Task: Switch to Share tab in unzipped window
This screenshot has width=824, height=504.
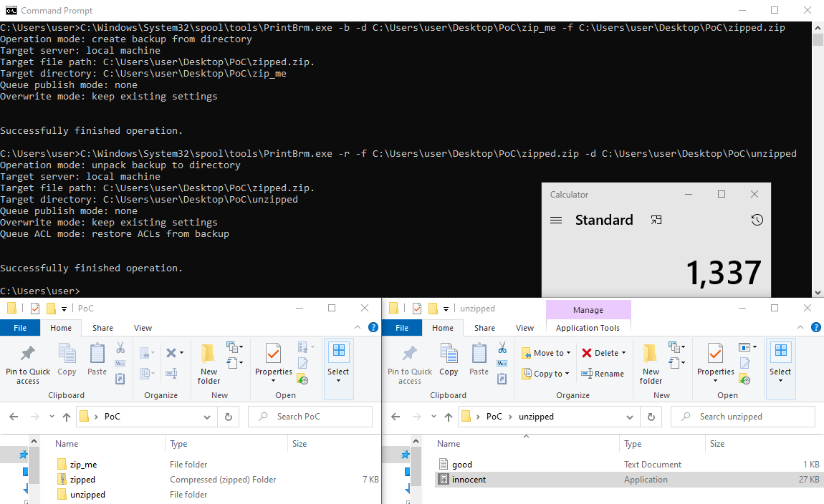Action: click(x=484, y=328)
